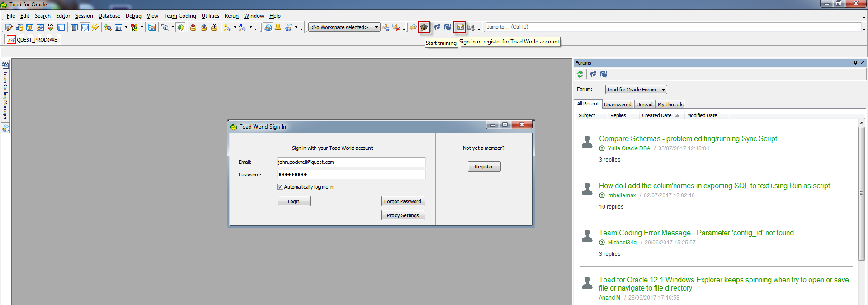
Task: Click the Start training graduation cap icon
Action: (424, 27)
